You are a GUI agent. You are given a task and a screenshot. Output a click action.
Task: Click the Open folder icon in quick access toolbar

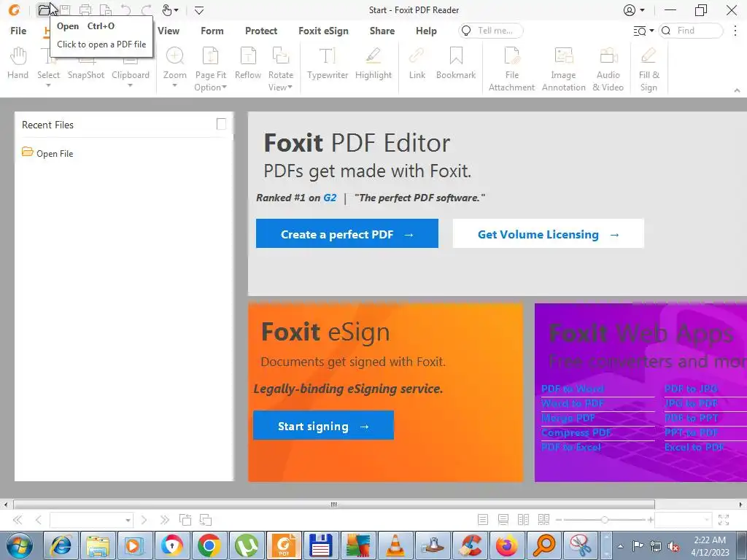[x=44, y=9]
